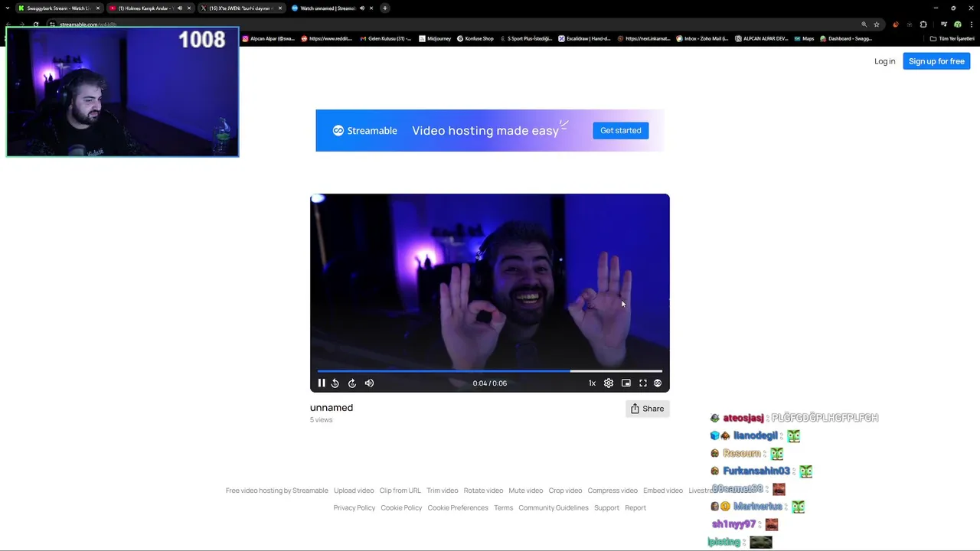This screenshot has height=551, width=980.
Task: Open the Cookie Policy link
Action: (x=401, y=508)
